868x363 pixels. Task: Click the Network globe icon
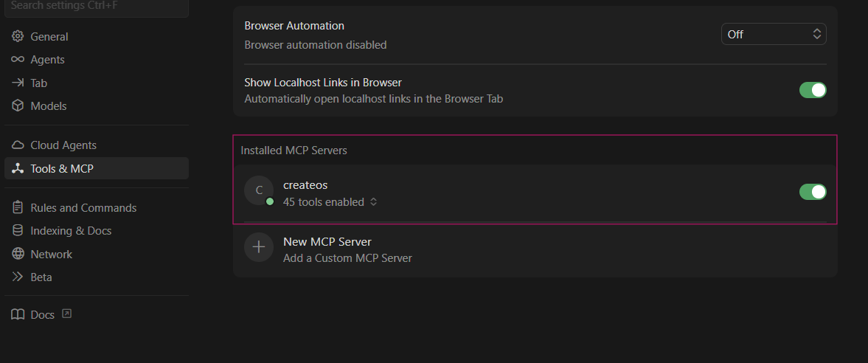18,255
